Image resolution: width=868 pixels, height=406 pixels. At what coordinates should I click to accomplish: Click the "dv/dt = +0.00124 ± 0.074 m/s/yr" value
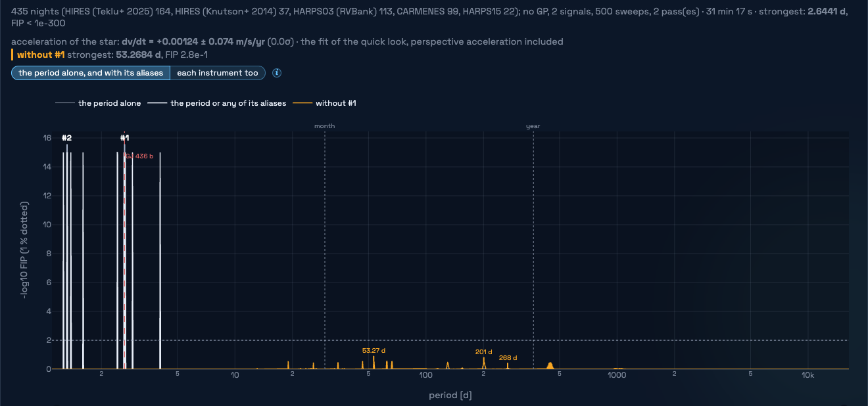195,41
